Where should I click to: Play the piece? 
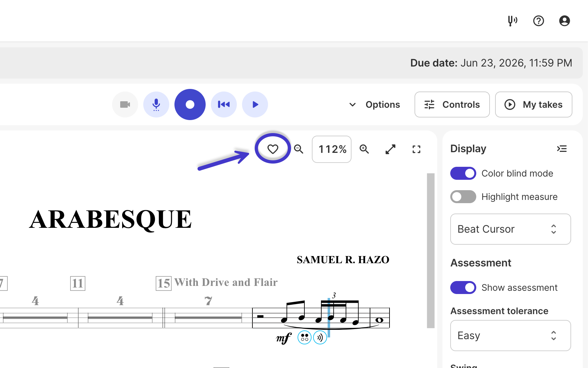click(255, 104)
